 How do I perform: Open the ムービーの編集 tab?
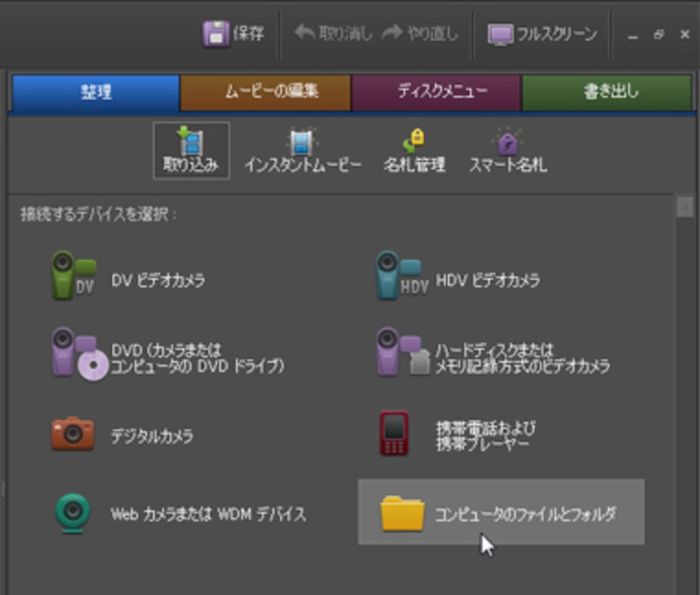click(x=265, y=92)
